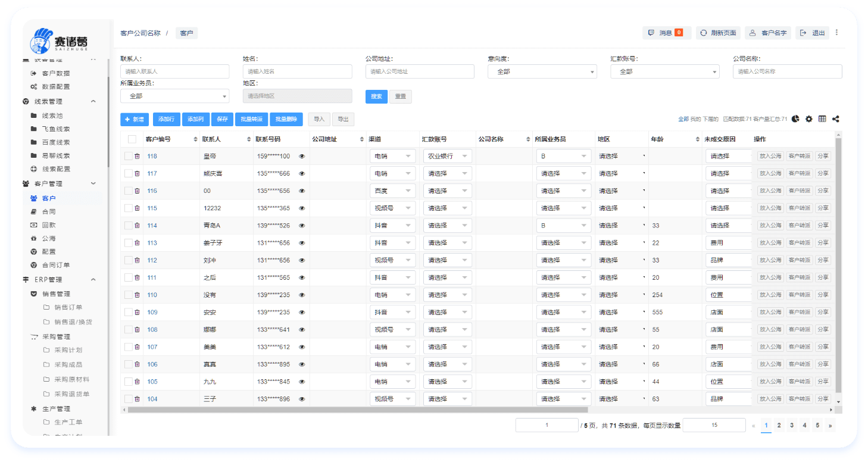This screenshot has width=868, height=462.
Task: Open the 汇款账号 filter dropdown
Action: (x=665, y=71)
